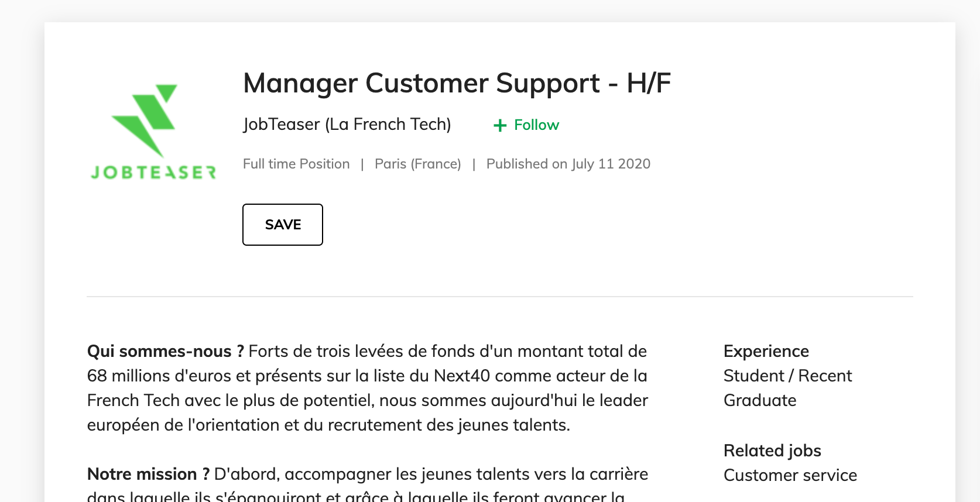Click the line mentioning recrutement des jeunes talents
This screenshot has height=502, width=980.
coord(328,425)
